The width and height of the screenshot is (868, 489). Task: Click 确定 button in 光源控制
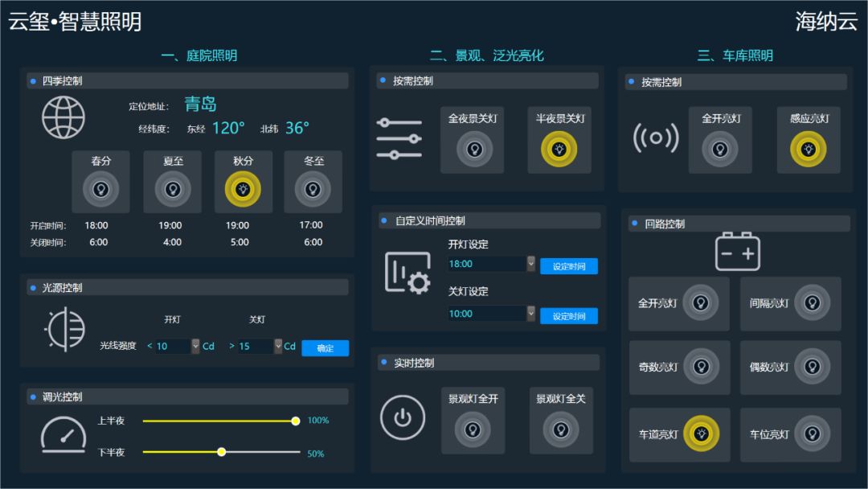tap(325, 347)
